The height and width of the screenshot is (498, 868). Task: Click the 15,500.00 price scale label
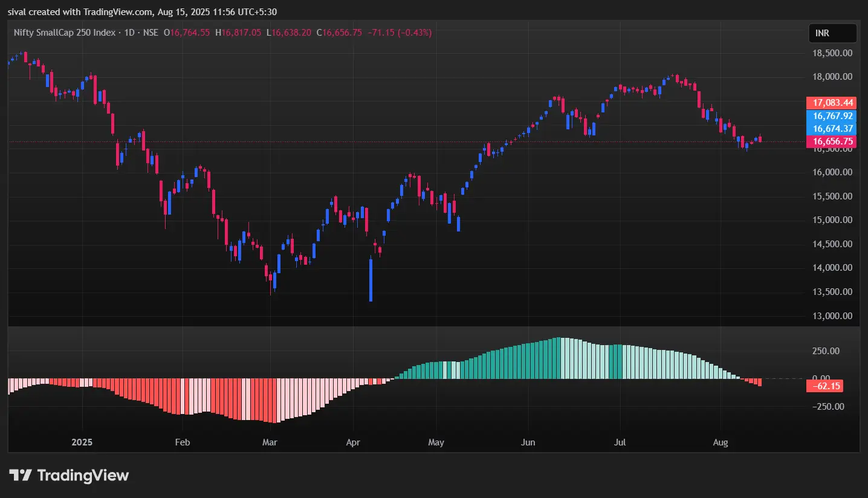831,196
